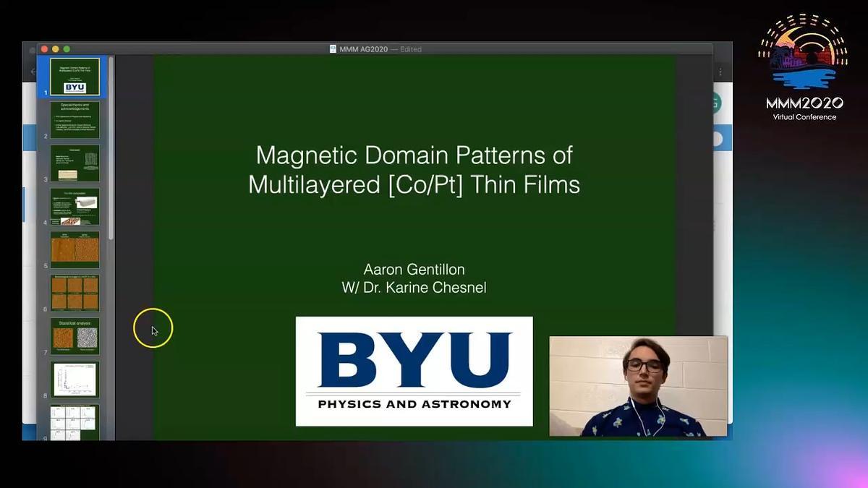This screenshot has height=488, width=868.
Task: Click the "MMM AG2020" document title
Action: [364, 49]
